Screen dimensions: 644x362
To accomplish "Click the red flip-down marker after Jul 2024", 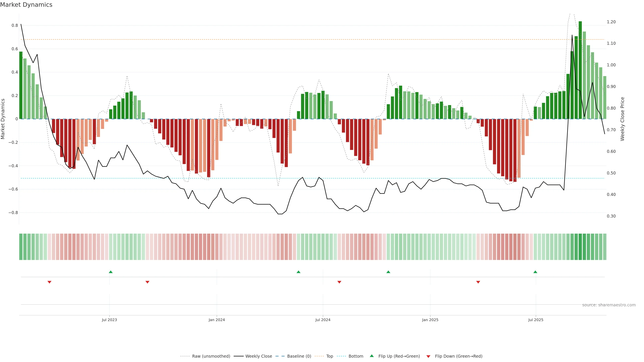I will pos(339,282).
